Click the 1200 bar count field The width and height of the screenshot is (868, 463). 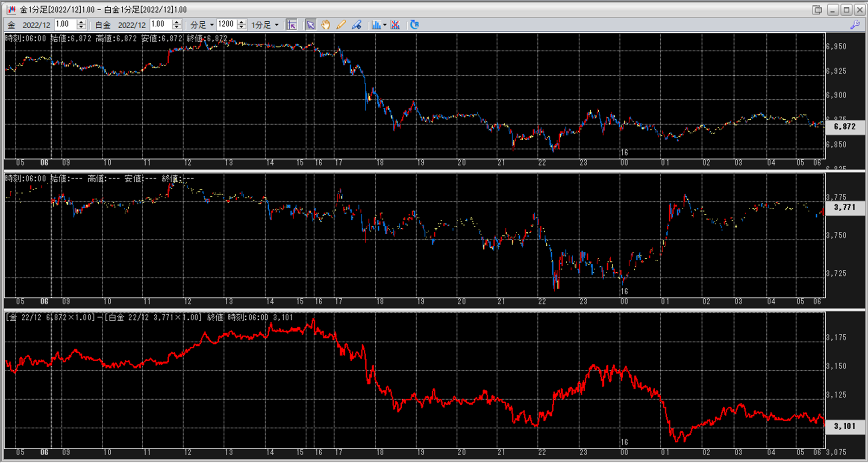(226, 24)
